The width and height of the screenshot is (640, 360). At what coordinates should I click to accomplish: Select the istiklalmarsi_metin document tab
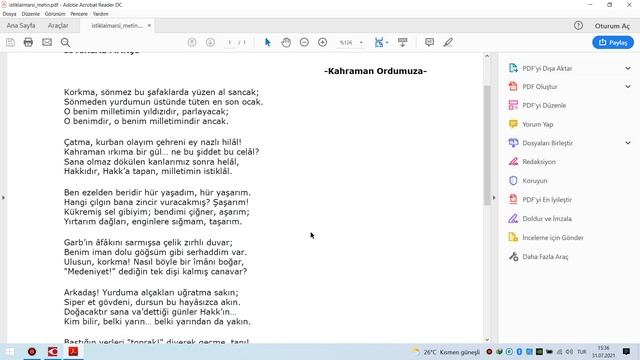[x=117, y=25]
